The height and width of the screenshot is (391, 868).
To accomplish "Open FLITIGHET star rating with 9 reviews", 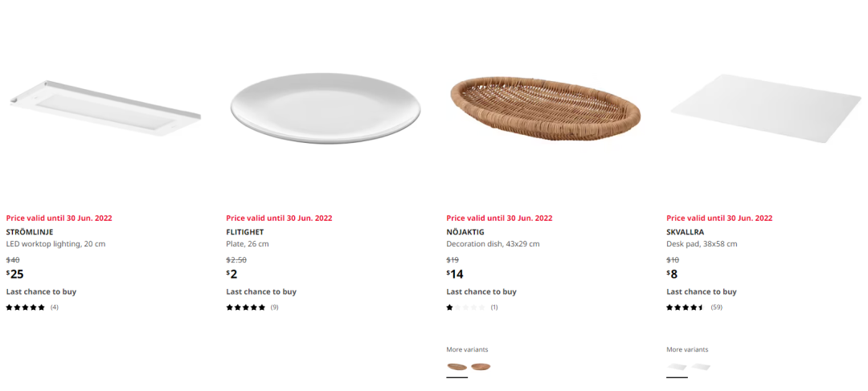I will pyautogui.click(x=252, y=308).
